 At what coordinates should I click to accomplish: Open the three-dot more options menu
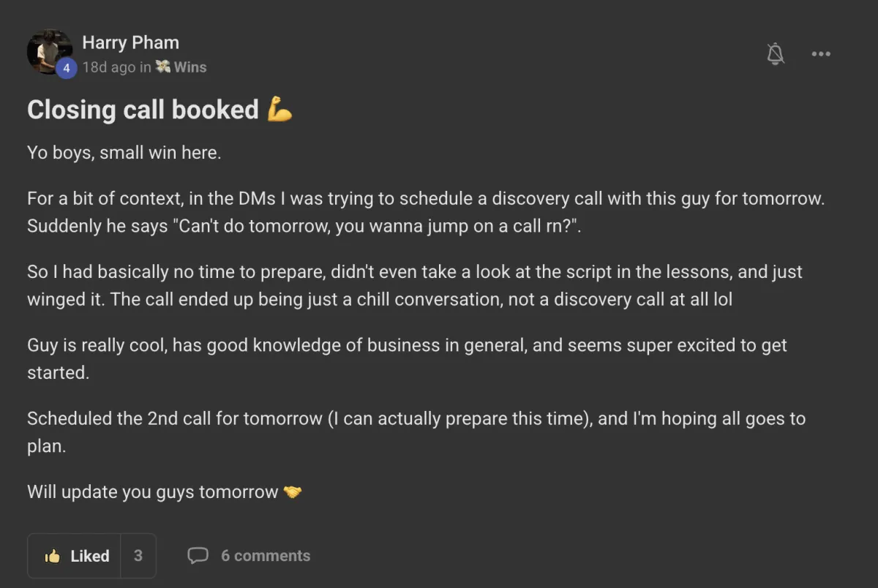coord(821,53)
